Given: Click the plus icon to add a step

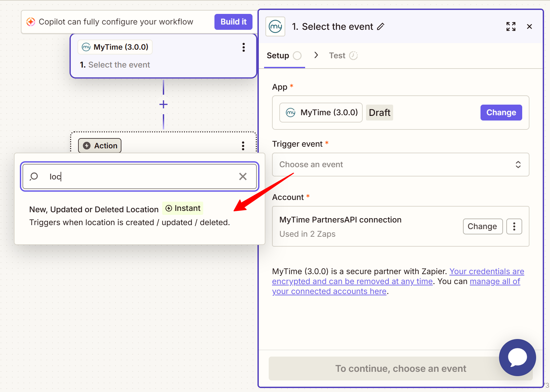Looking at the screenshot, I should pos(163,105).
